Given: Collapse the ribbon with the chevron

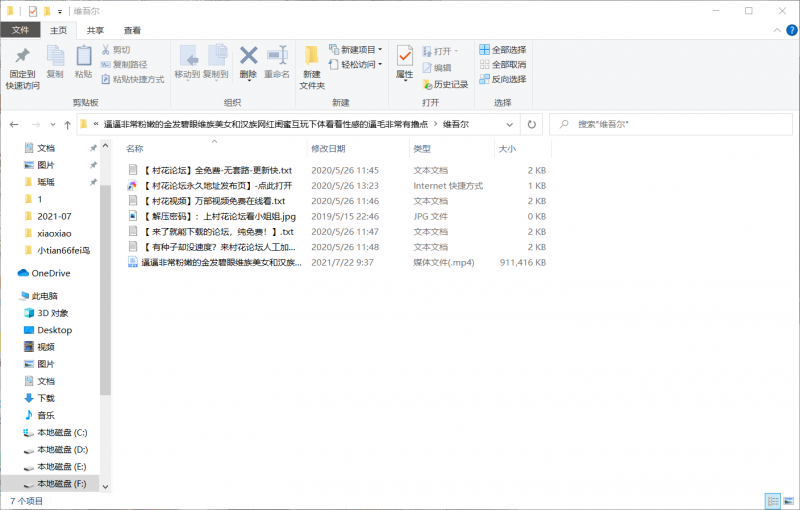Looking at the screenshot, I should click(x=771, y=31).
